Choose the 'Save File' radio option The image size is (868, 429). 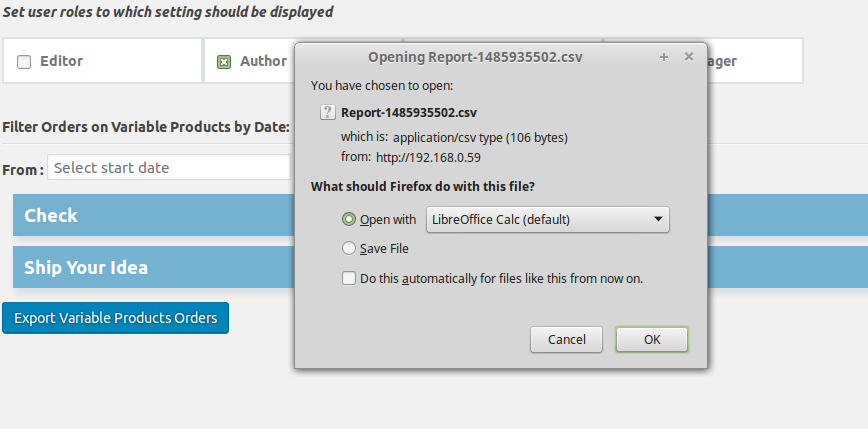click(x=349, y=249)
